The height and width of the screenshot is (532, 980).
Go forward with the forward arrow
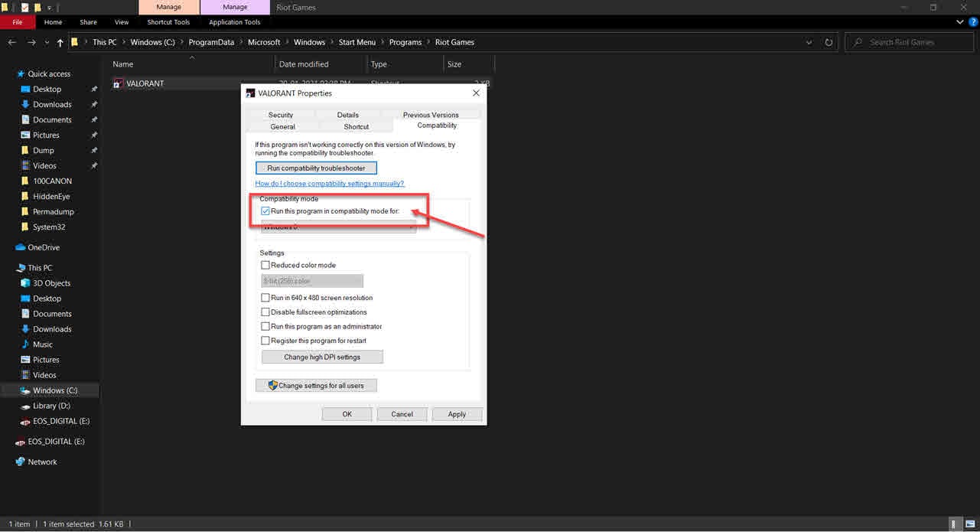point(32,43)
